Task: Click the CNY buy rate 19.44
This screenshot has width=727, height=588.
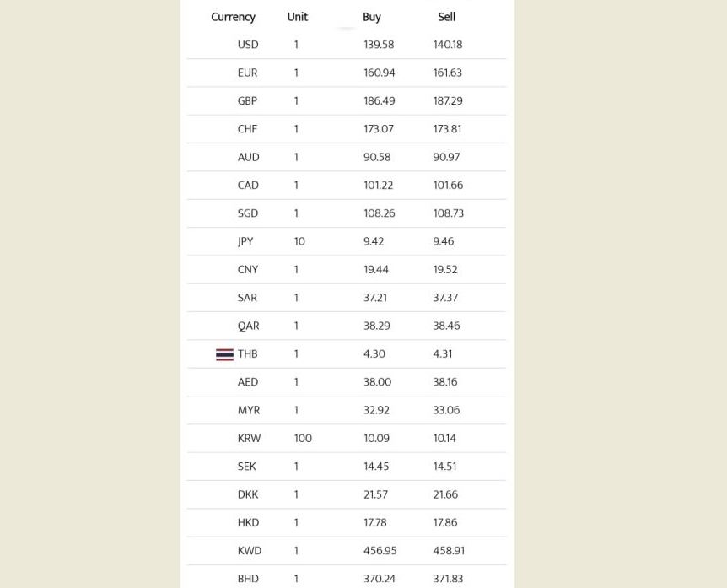Action: [x=376, y=270]
